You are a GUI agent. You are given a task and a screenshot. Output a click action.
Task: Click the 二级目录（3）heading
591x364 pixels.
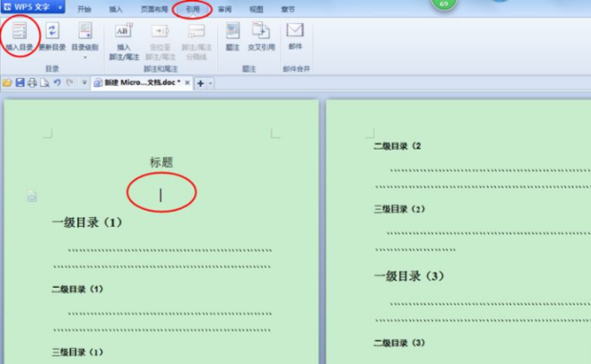(399, 343)
